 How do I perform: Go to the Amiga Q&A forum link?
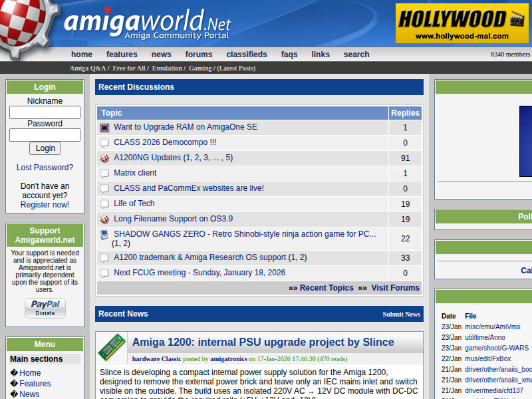[x=88, y=68]
